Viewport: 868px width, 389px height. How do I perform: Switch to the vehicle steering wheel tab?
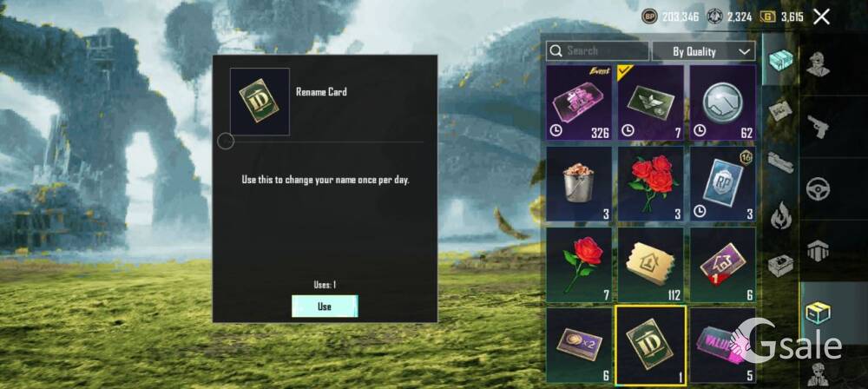[818, 189]
